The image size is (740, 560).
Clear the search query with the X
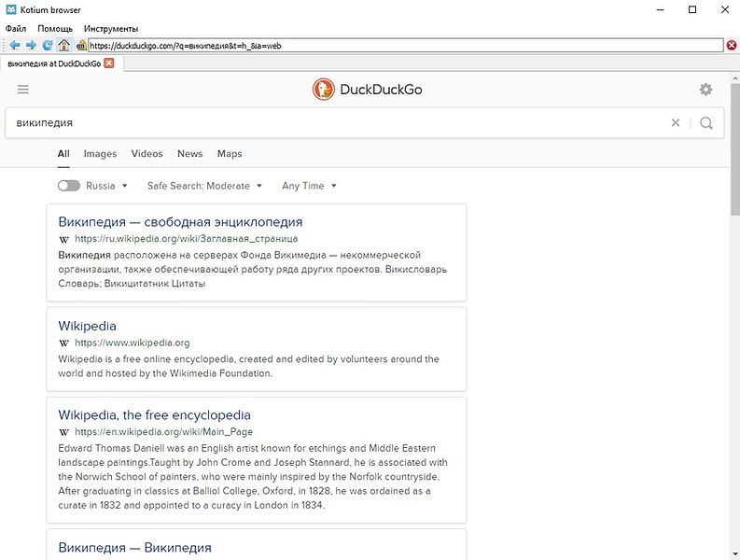pyautogui.click(x=676, y=123)
